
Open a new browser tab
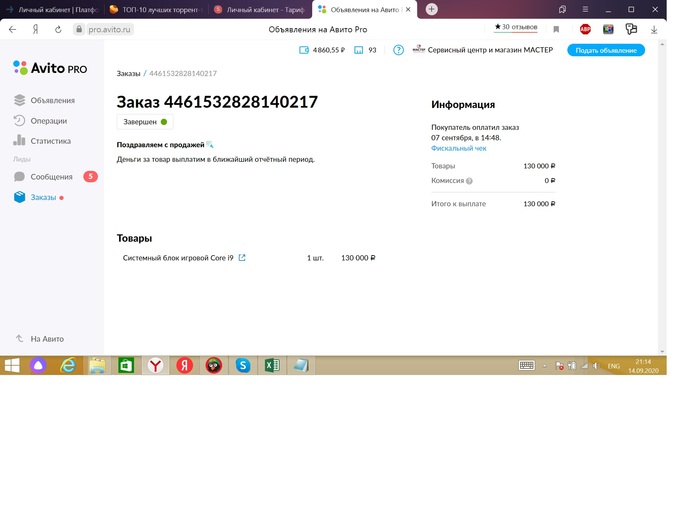tap(431, 9)
